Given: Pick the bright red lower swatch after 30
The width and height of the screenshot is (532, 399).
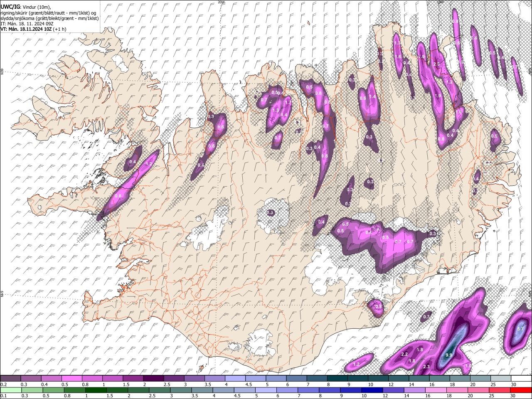Looking at the screenshot, I should pyautogui.click(x=521, y=389).
